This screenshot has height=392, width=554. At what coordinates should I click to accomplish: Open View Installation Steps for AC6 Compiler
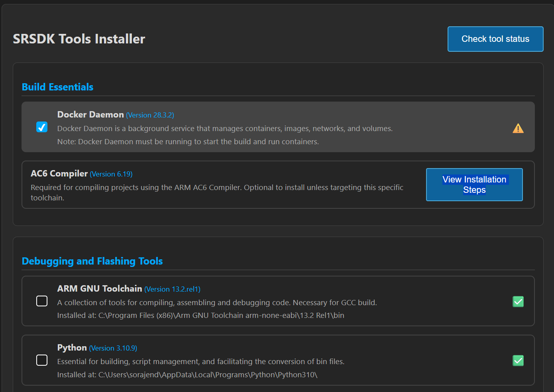coord(474,184)
